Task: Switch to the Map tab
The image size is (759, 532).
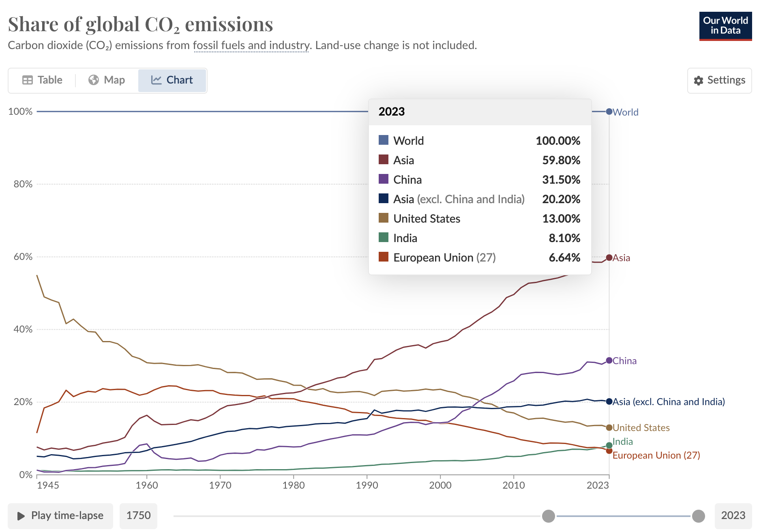Action: (107, 80)
